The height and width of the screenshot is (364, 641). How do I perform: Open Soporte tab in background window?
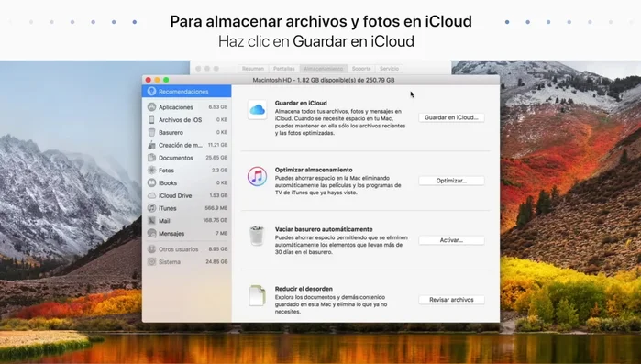361,69
